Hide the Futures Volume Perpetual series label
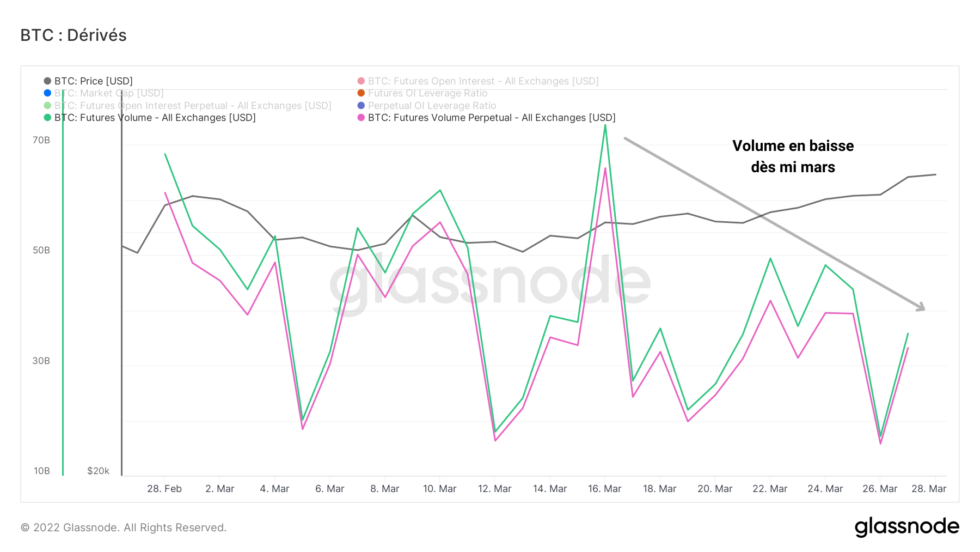980x552 pixels. point(492,118)
